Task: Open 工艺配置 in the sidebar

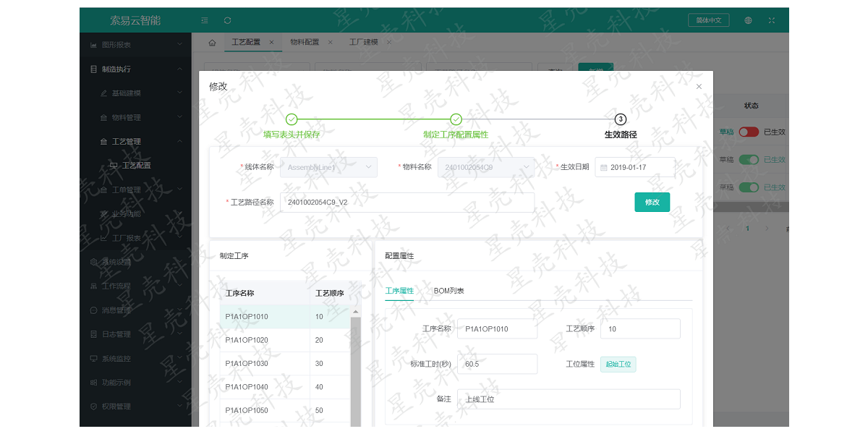Action: (x=136, y=166)
